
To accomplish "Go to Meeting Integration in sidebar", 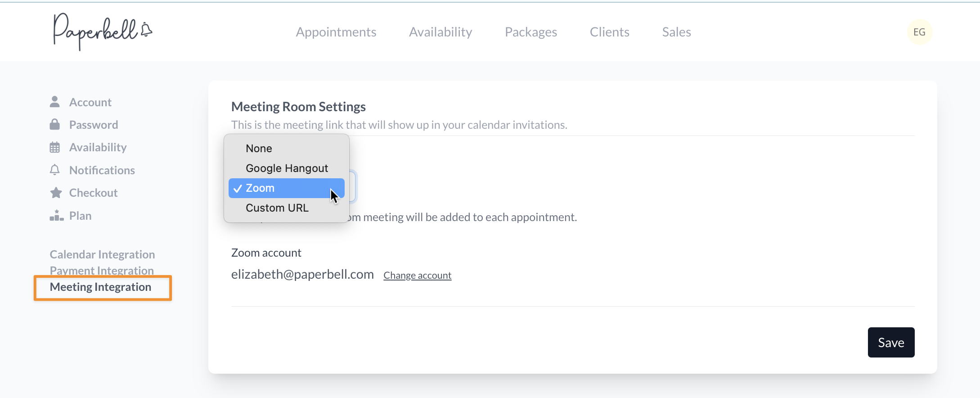I will tap(100, 287).
